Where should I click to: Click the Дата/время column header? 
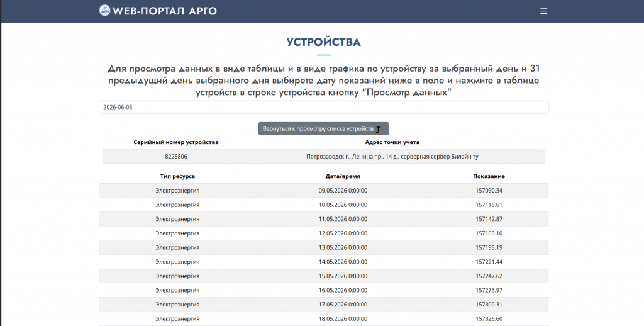(x=343, y=176)
